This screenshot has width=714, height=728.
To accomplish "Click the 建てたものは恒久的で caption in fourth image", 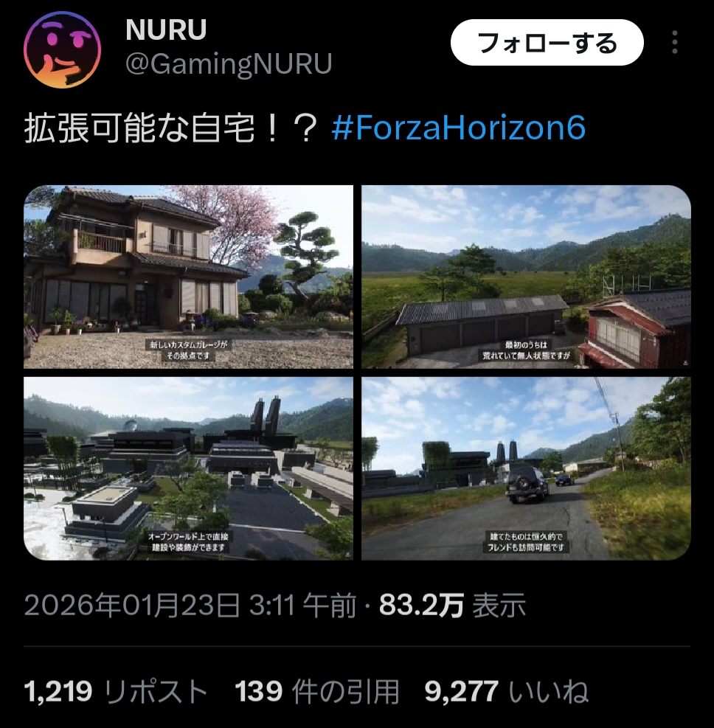I will [526, 537].
